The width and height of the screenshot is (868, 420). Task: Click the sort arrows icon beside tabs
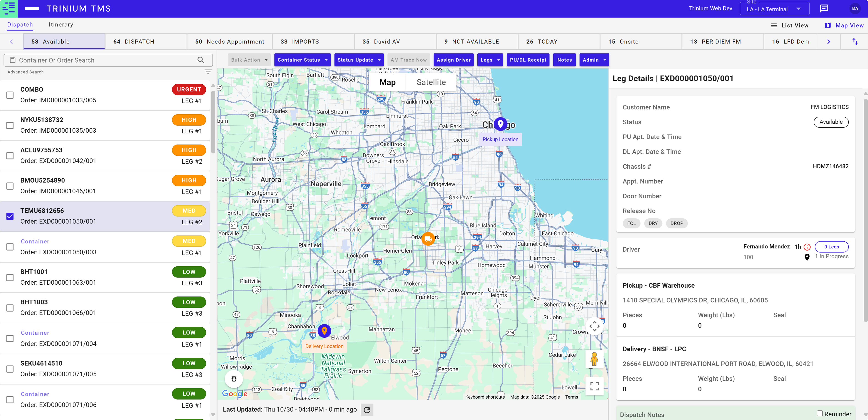point(855,41)
